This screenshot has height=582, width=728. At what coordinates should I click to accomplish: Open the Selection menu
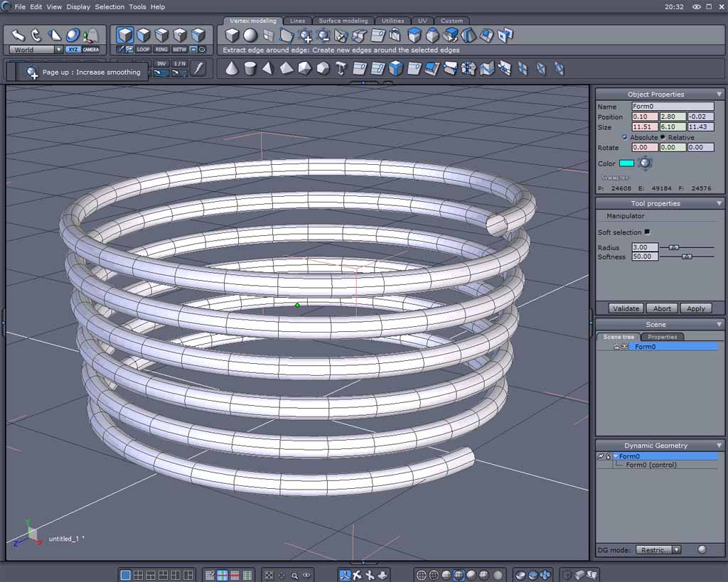coord(109,7)
